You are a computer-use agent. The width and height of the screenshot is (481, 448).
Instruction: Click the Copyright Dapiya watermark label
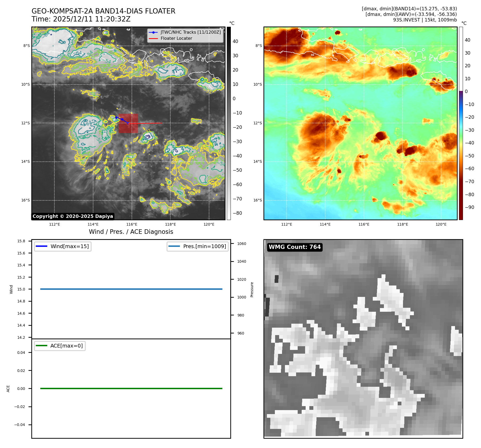click(73, 216)
